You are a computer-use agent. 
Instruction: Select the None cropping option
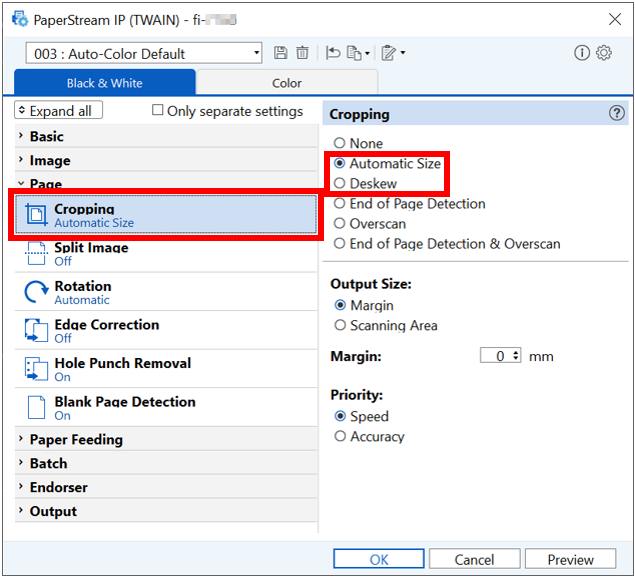339,143
